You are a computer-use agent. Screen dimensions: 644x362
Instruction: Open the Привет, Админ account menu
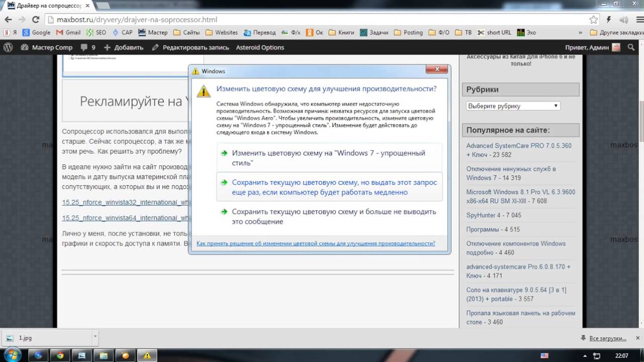pos(592,47)
